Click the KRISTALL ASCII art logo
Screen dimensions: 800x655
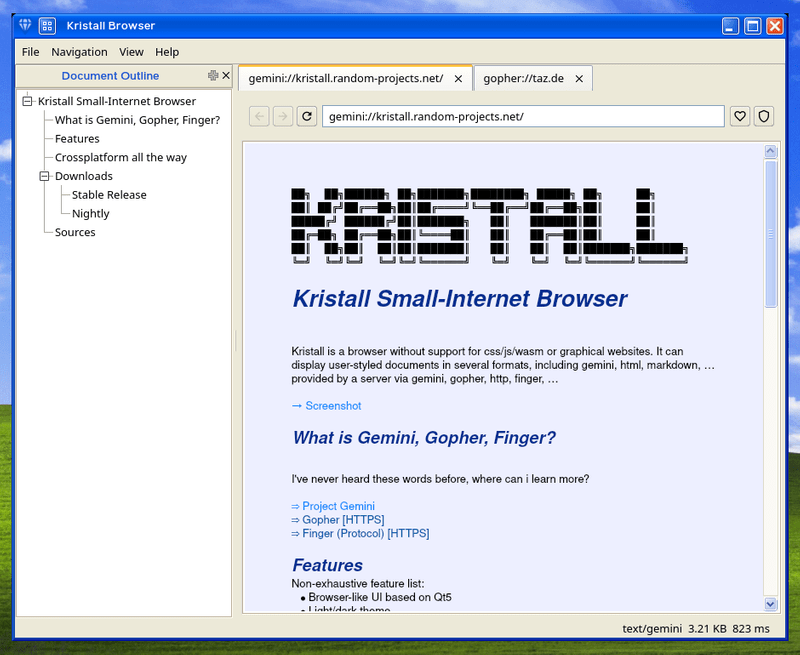489,225
